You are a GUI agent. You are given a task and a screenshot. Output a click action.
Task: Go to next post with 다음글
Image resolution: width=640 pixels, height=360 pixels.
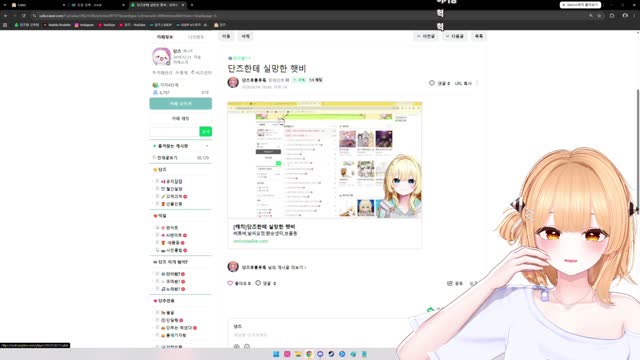pyautogui.click(x=455, y=36)
